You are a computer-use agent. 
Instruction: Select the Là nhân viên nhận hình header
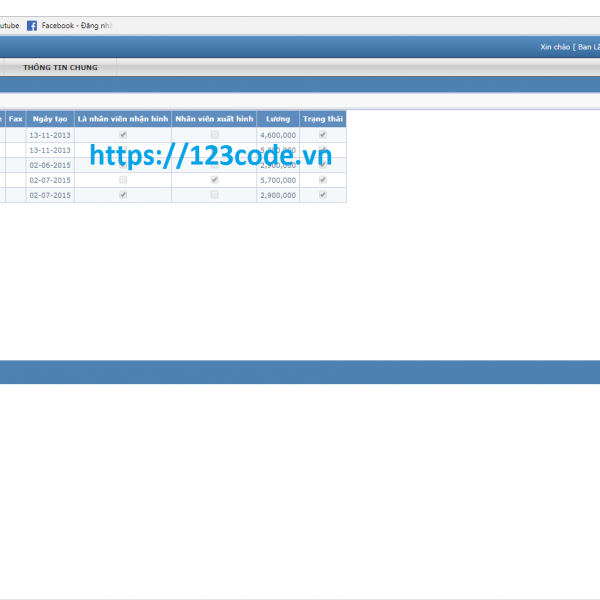click(x=123, y=118)
